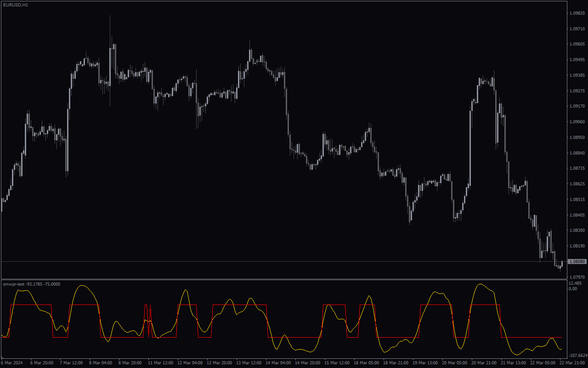Click the 1.09495 price axis label
The height and width of the screenshot is (368, 588).
(x=577, y=60)
